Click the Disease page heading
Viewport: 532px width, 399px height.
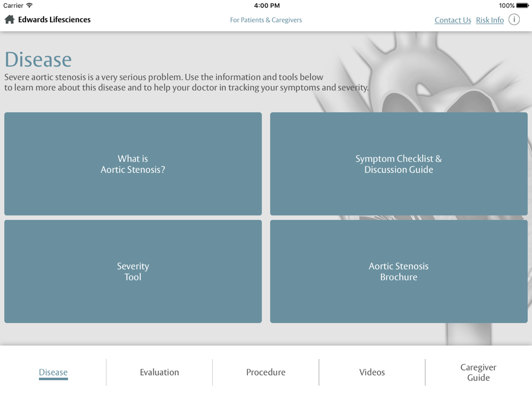(38, 60)
